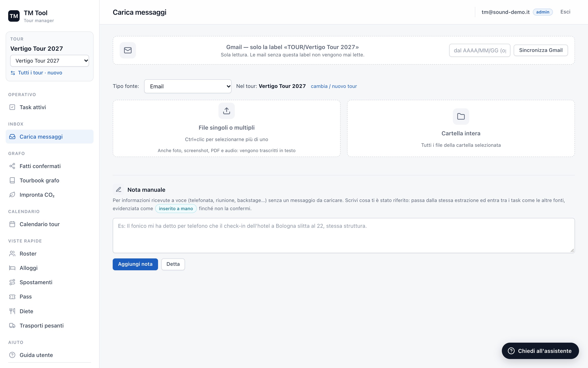Click the Gmail envelope icon

[128, 50]
